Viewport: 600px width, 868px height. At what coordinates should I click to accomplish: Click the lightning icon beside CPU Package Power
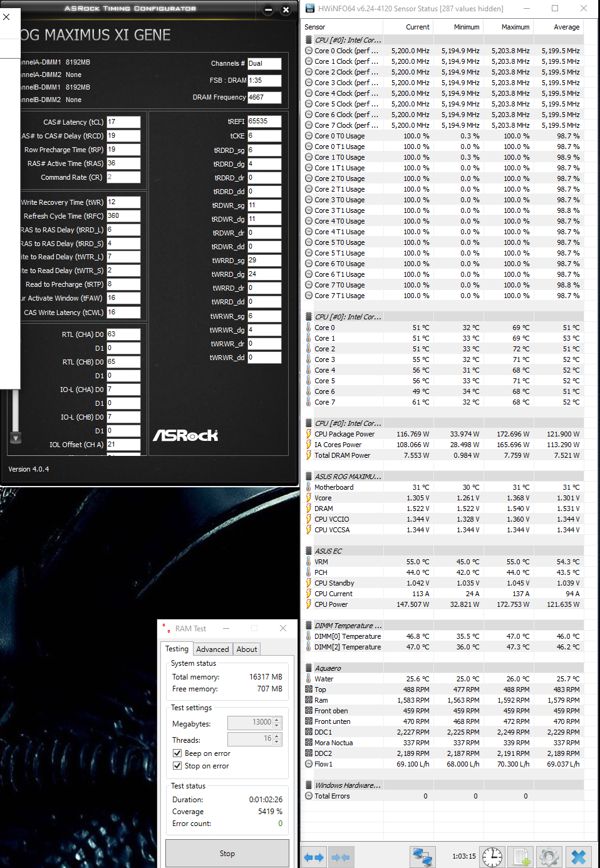coord(309,434)
